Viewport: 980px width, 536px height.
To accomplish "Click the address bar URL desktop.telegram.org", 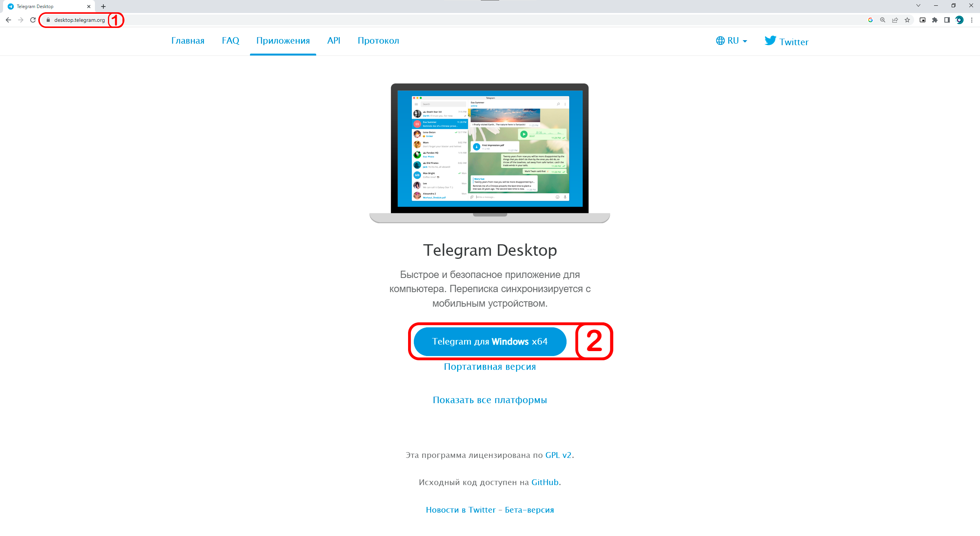I will click(x=79, y=20).
